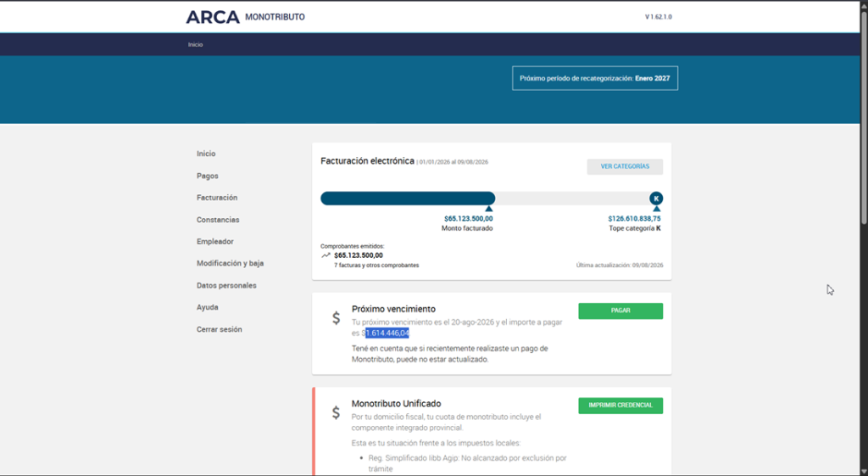Image resolution: width=868 pixels, height=476 pixels.
Task: Open Modificación y baja
Action: (x=231, y=263)
